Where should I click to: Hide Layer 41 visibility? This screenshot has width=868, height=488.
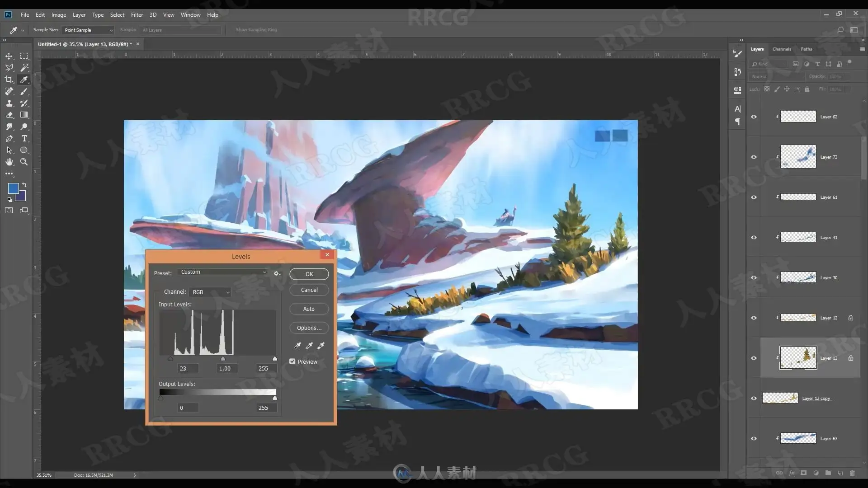pos(754,237)
